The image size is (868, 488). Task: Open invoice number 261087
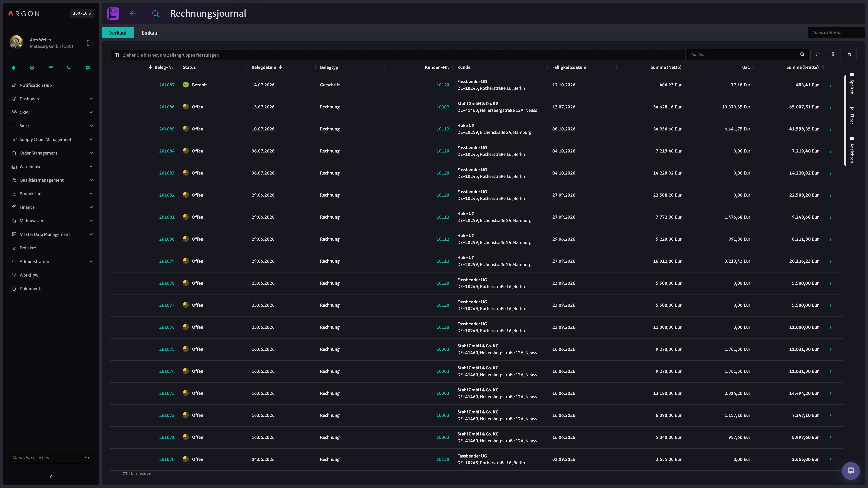click(x=167, y=85)
